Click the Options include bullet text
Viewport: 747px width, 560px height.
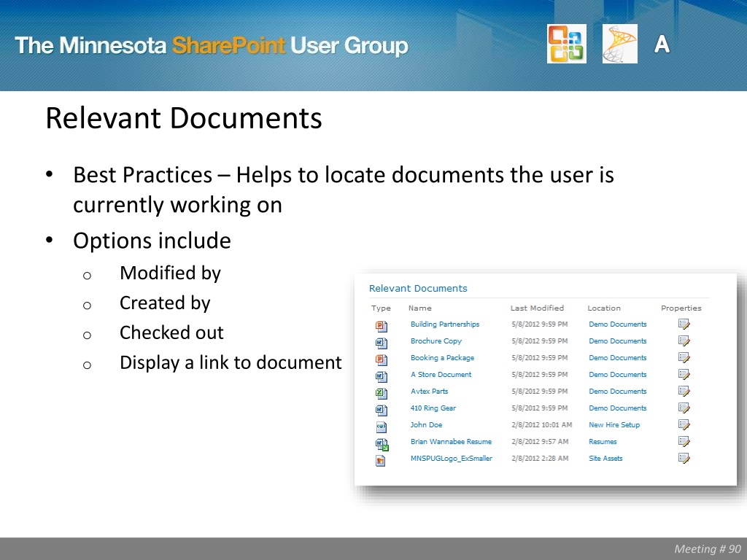[152, 241]
